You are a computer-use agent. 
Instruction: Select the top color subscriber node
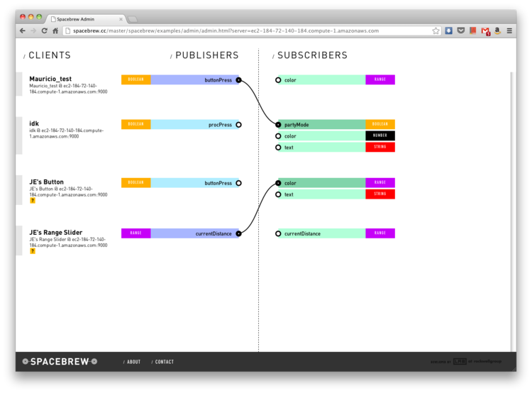point(278,80)
